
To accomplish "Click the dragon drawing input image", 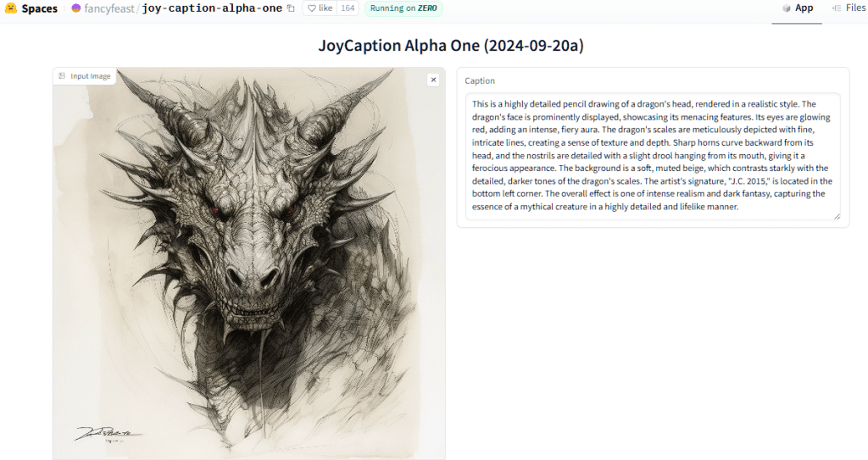I will [x=249, y=263].
